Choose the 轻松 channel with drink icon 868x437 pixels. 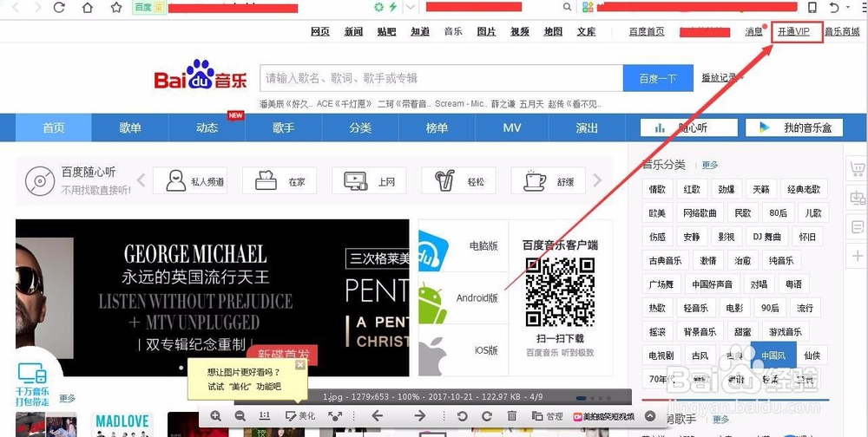click(458, 181)
